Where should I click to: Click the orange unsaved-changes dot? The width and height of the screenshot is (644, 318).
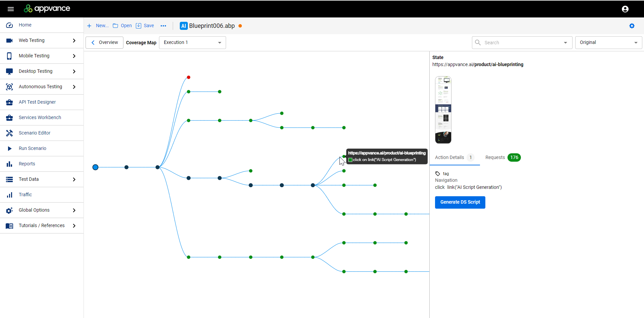pyautogui.click(x=240, y=26)
